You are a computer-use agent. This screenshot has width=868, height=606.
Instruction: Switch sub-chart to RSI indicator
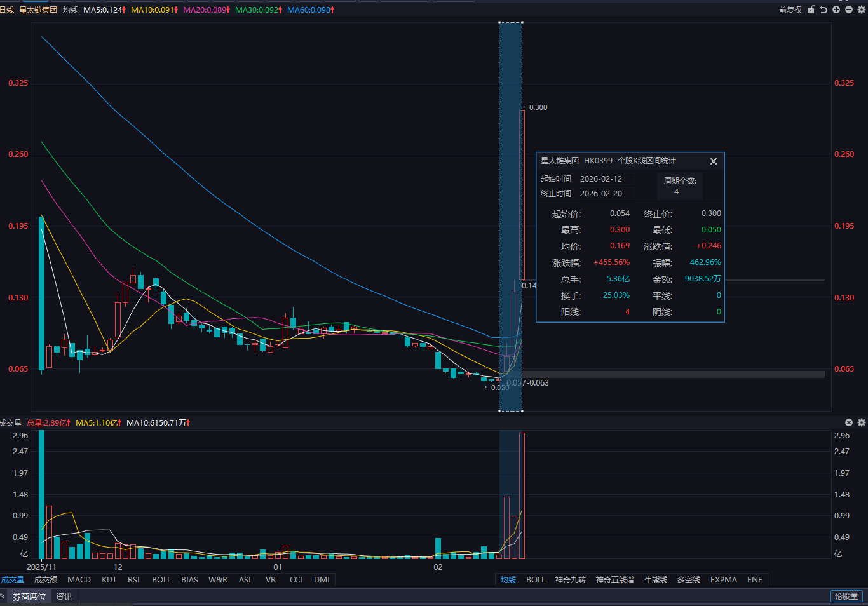click(133, 580)
